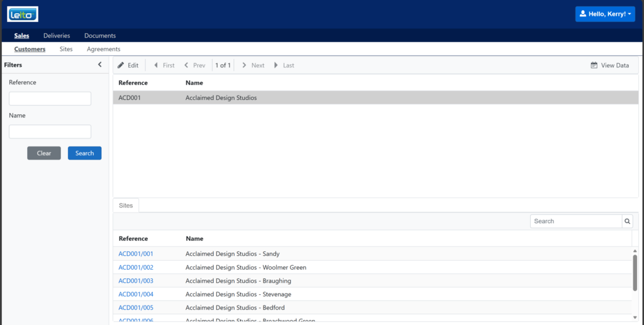This screenshot has height=325, width=644.
Task: Open site link ACD001/003
Action: [x=136, y=281]
